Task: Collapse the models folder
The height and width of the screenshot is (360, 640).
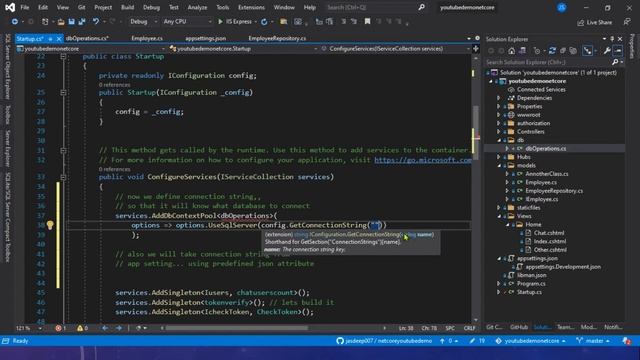Action: tap(499, 165)
